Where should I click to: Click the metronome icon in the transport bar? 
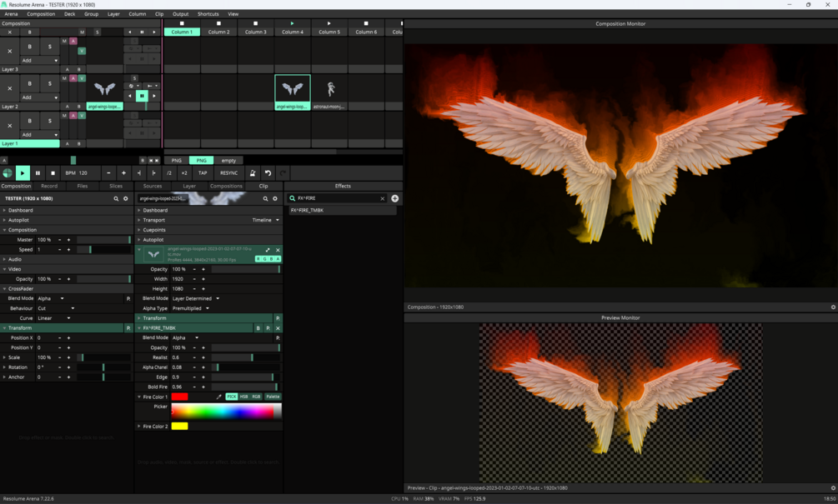253,173
